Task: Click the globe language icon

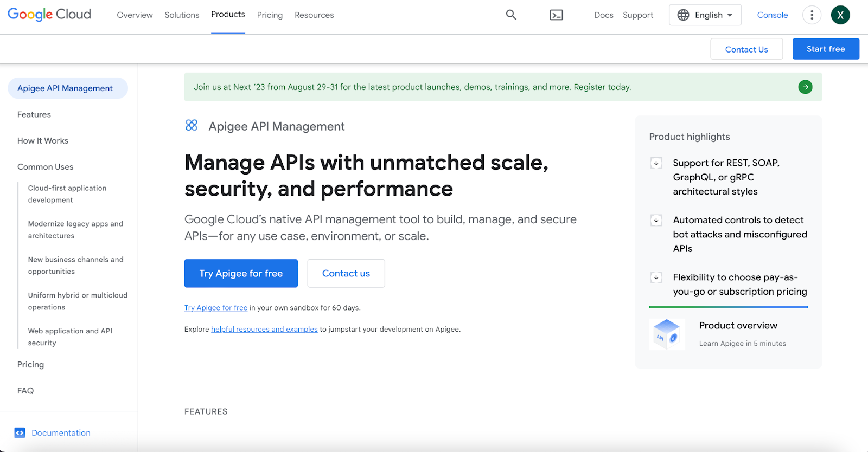Action: pyautogui.click(x=684, y=15)
